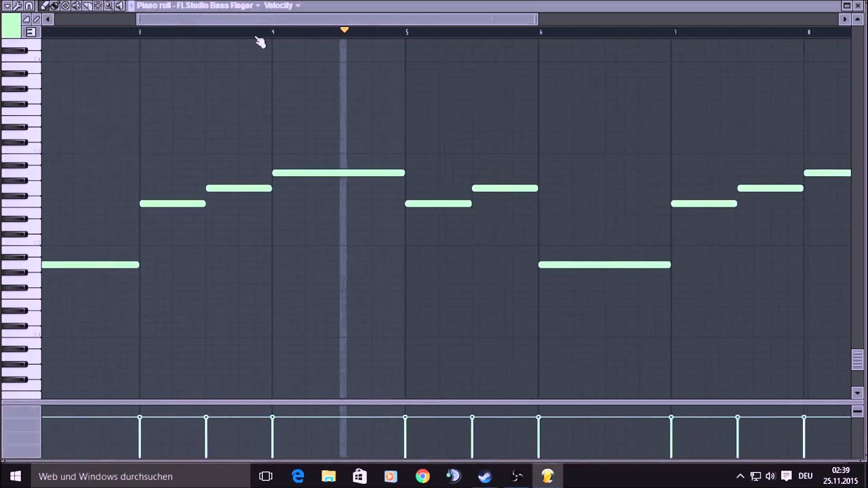Screen dimensions: 868x488
Task: Select the Draw pencil tool
Action: point(44,5)
